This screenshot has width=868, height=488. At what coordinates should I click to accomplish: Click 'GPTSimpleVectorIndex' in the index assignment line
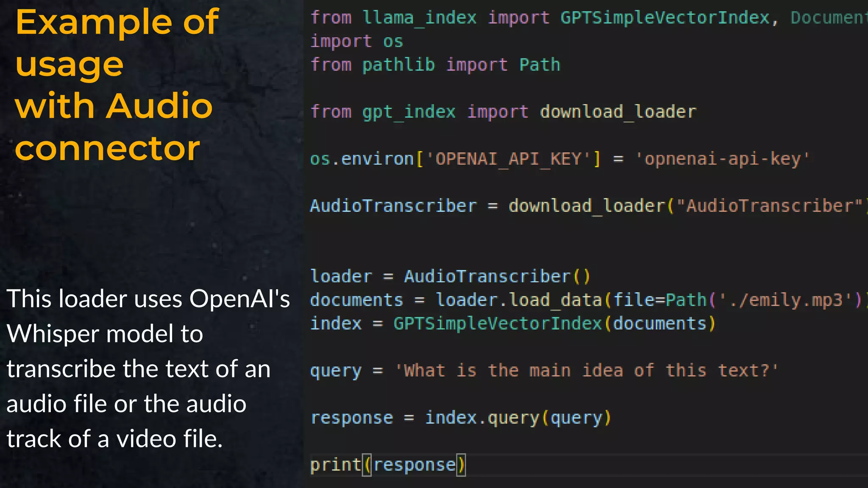coord(498,324)
